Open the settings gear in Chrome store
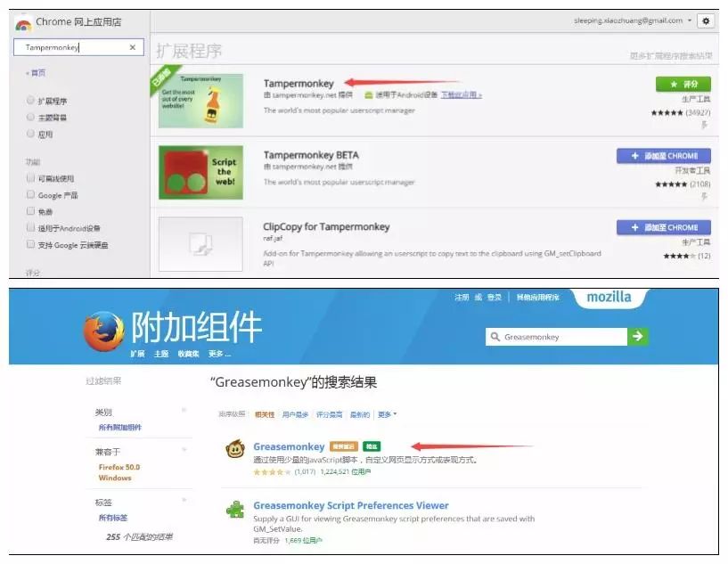This screenshot has width=728, height=564. [706, 21]
